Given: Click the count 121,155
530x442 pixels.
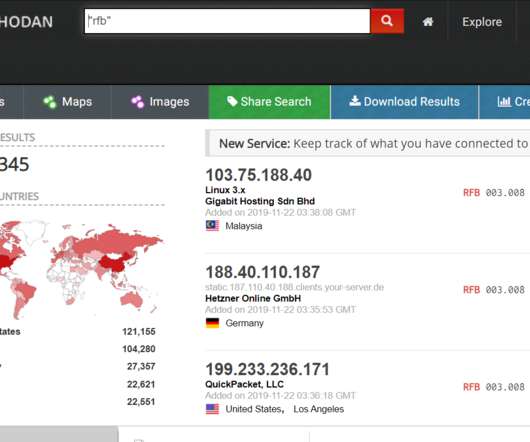Looking at the screenshot, I should tap(139, 332).
